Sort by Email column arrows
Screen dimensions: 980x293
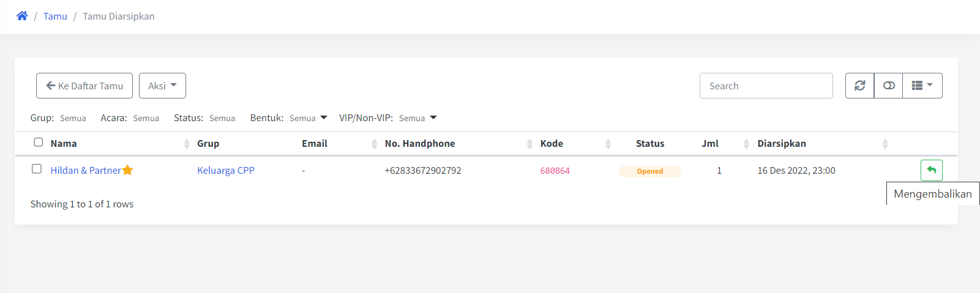point(374,144)
